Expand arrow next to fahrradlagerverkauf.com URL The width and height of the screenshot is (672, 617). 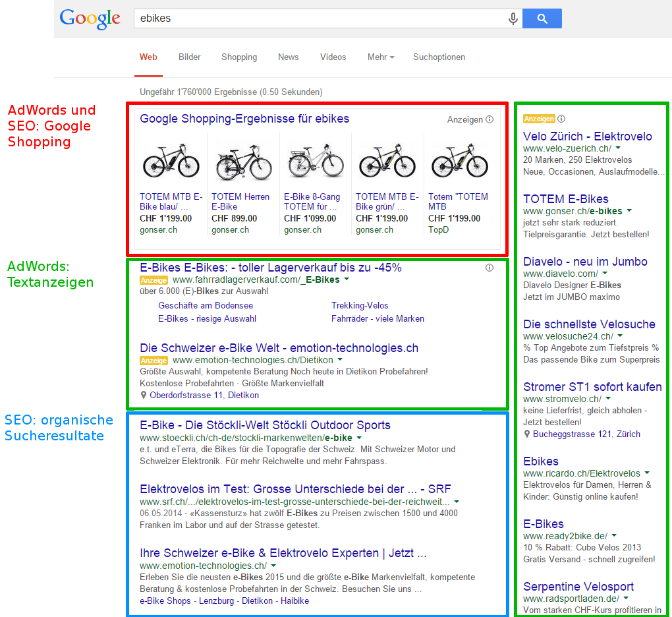[347, 279]
